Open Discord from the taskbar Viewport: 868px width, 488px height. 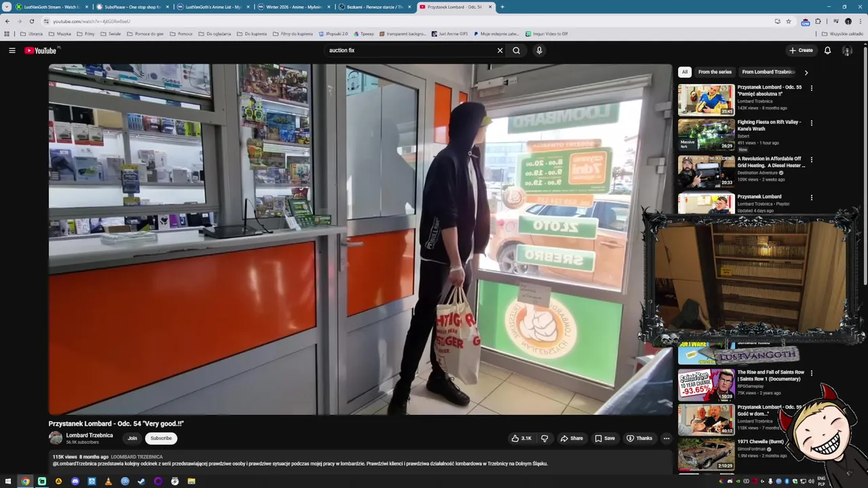75,481
